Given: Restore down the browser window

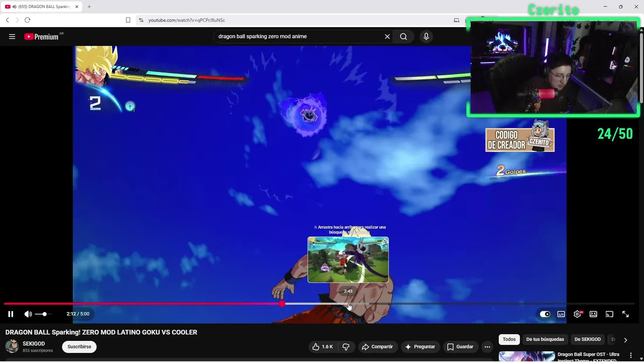Looking at the screenshot, I should [620, 7].
